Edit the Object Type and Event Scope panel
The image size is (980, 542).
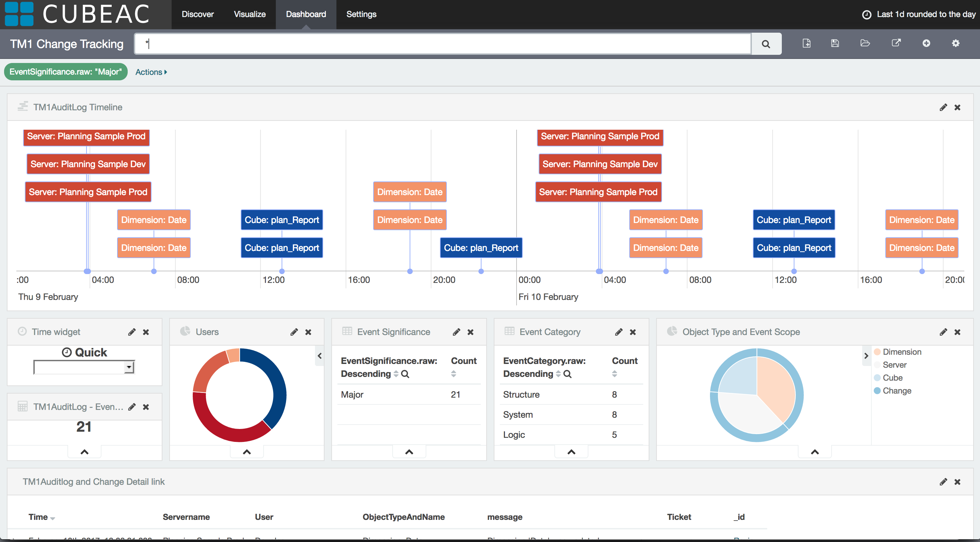pyautogui.click(x=943, y=332)
